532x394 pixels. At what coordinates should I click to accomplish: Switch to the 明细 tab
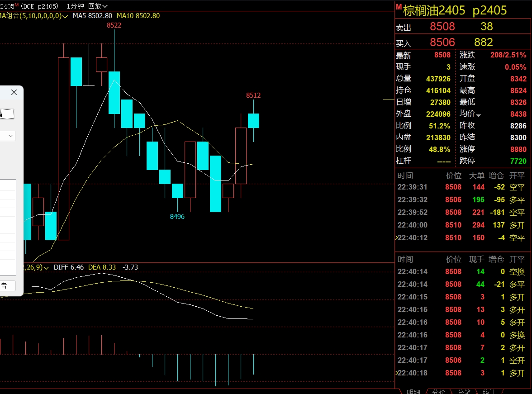click(413, 391)
